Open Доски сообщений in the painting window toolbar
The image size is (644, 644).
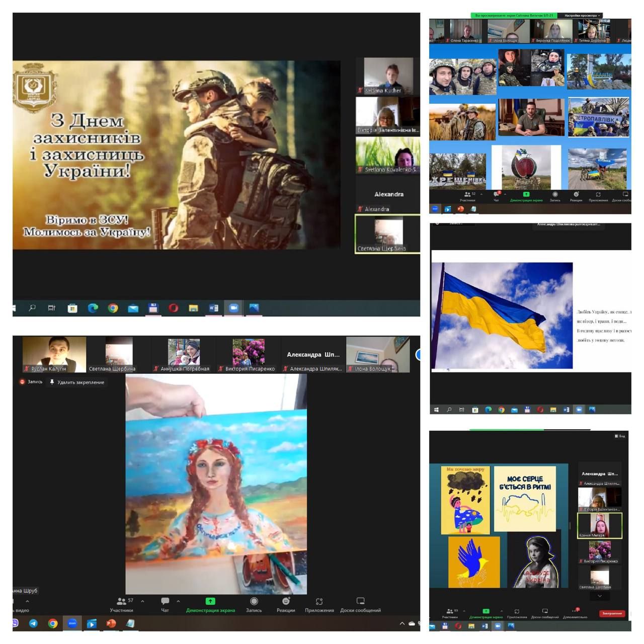pos(360,604)
